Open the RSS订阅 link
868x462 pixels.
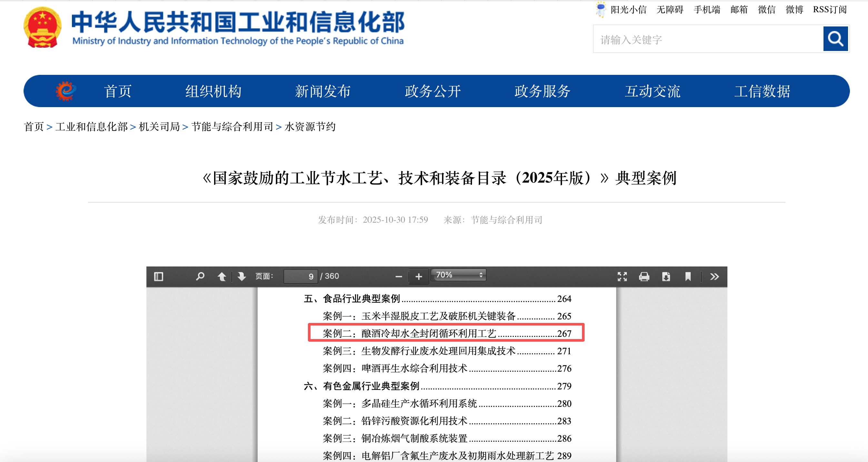point(830,9)
